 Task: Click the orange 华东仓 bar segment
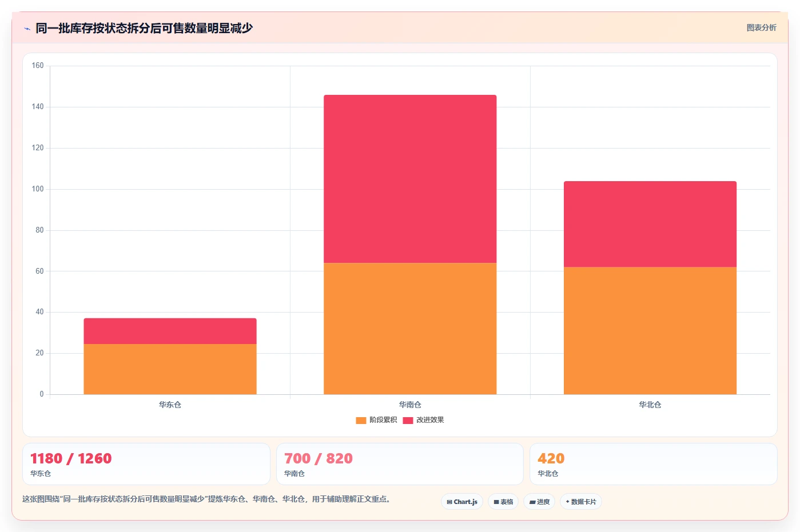point(170,369)
